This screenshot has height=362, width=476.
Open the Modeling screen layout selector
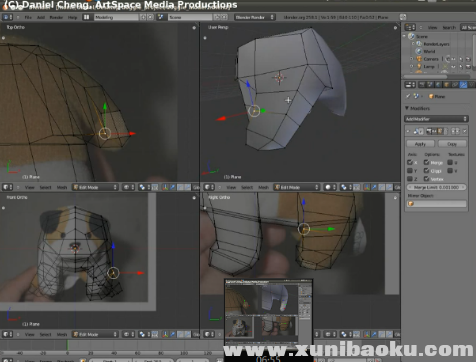116,17
